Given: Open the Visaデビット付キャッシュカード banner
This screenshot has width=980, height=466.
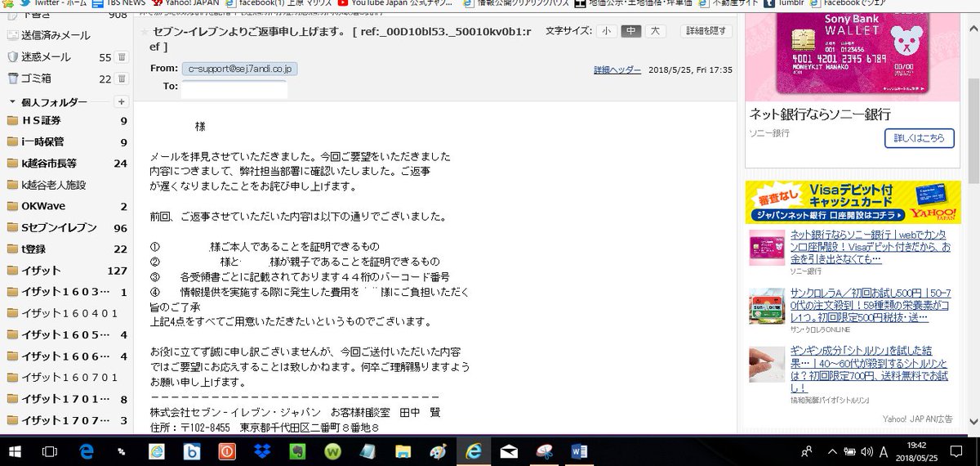Looking at the screenshot, I should click(853, 202).
